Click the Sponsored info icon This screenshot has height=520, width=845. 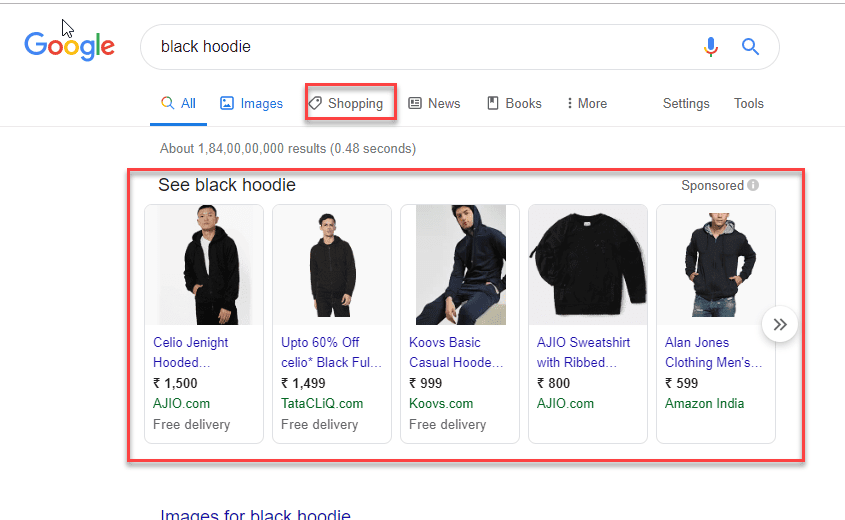[x=753, y=185]
